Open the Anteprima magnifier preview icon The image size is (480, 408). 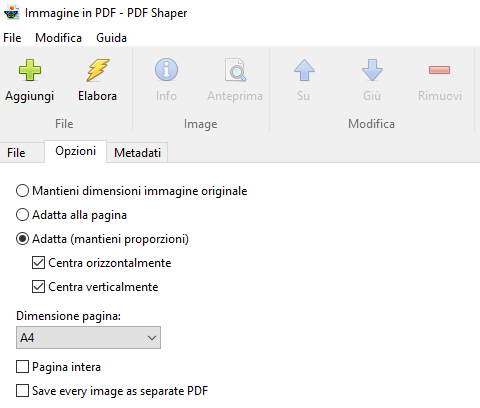[x=235, y=70]
